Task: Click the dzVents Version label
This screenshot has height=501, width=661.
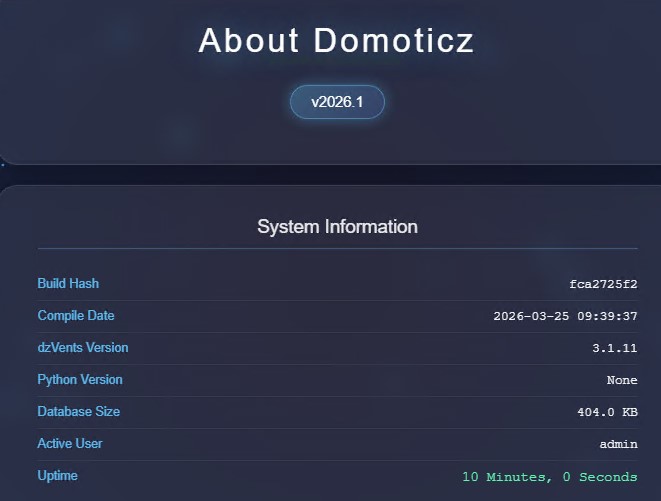Action: [x=83, y=347]
